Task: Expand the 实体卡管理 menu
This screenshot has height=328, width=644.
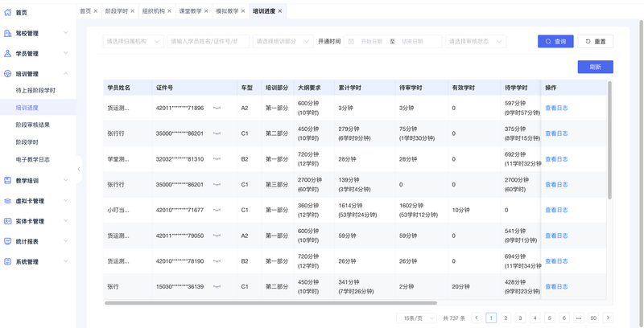Action: coord(66,220)
